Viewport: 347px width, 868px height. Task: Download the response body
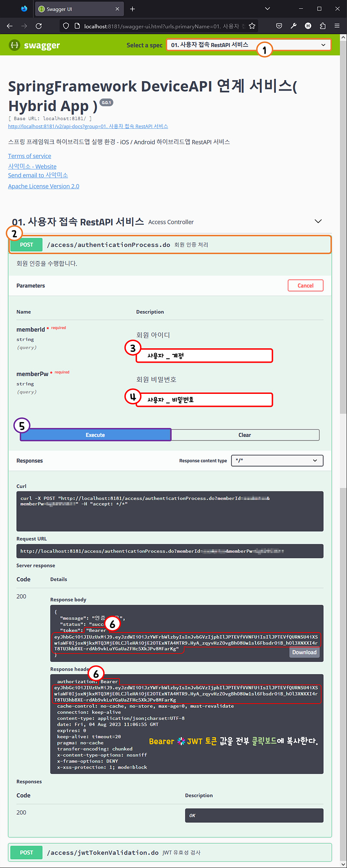click(x=304, y=652)
